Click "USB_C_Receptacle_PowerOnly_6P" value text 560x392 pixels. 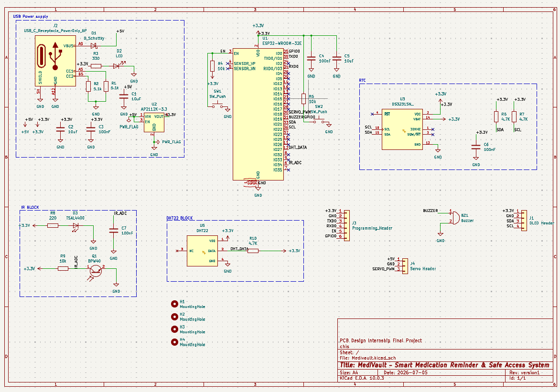[55, 31]
